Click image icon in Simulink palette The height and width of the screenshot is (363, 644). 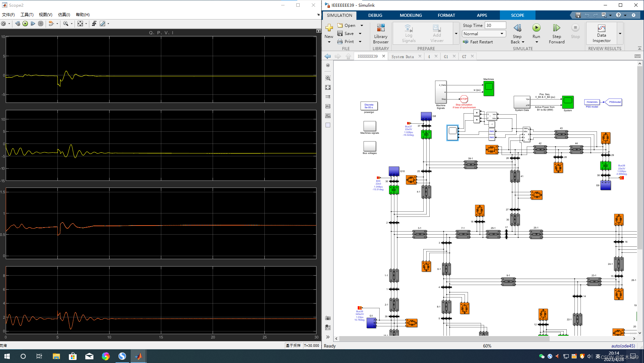pos(328,116)
